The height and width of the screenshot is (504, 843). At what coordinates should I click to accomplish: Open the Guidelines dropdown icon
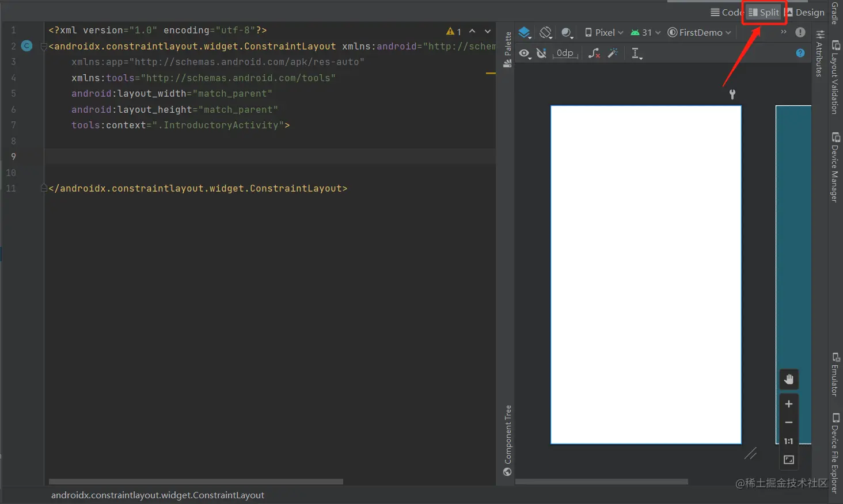pyautogui.click(x=636, y=54)
